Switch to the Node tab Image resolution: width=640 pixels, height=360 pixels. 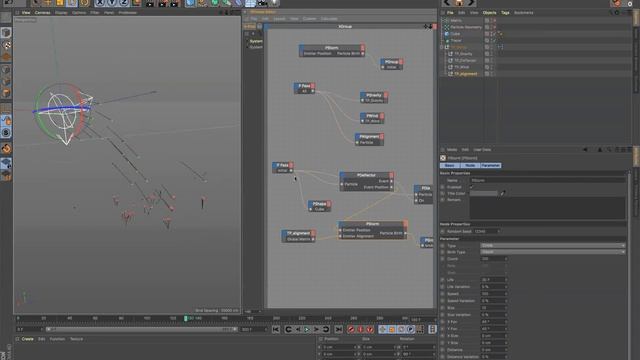pos(470,166)
